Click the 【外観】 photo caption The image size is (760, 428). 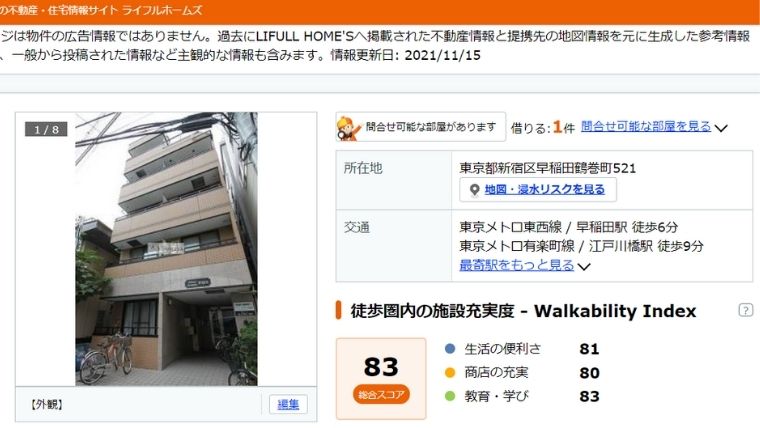pyautogui.click(x=47, y=404)
